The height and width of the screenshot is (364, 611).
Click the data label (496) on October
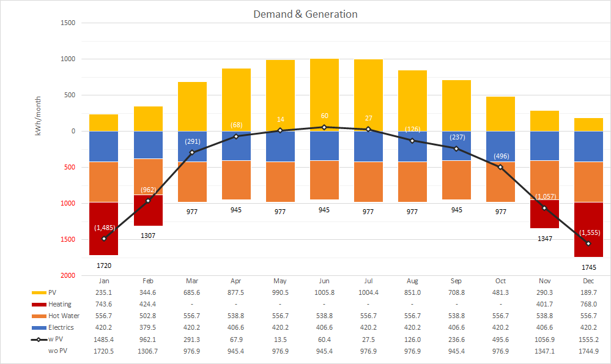pyautogui.click(x=501, y=156)
